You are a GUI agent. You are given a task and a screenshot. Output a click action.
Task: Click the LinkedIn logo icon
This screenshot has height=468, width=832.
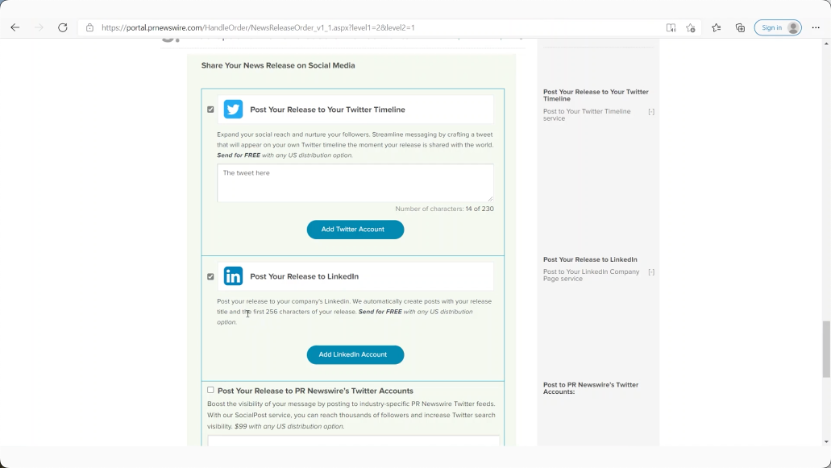(233, 276)
